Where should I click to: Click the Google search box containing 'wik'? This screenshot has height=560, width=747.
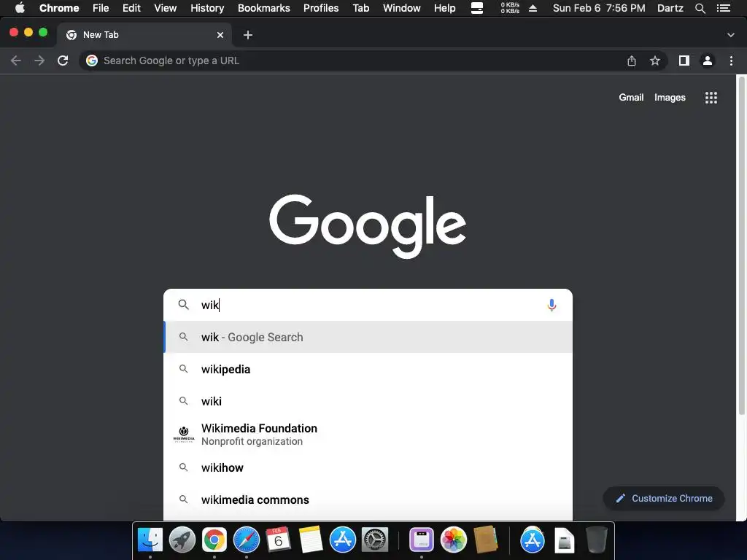[x=368, y=305]
